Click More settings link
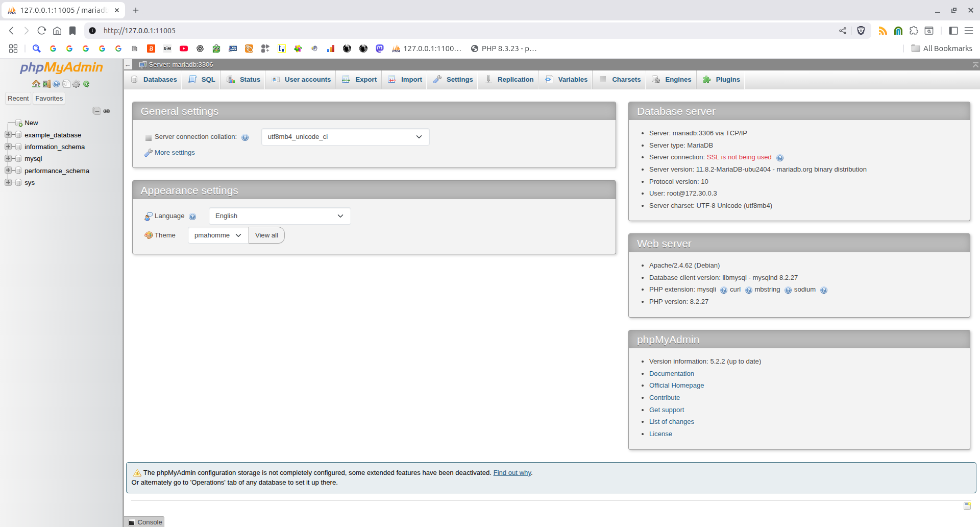The height and width of the screenshot is (527, 980). point(175,153)
